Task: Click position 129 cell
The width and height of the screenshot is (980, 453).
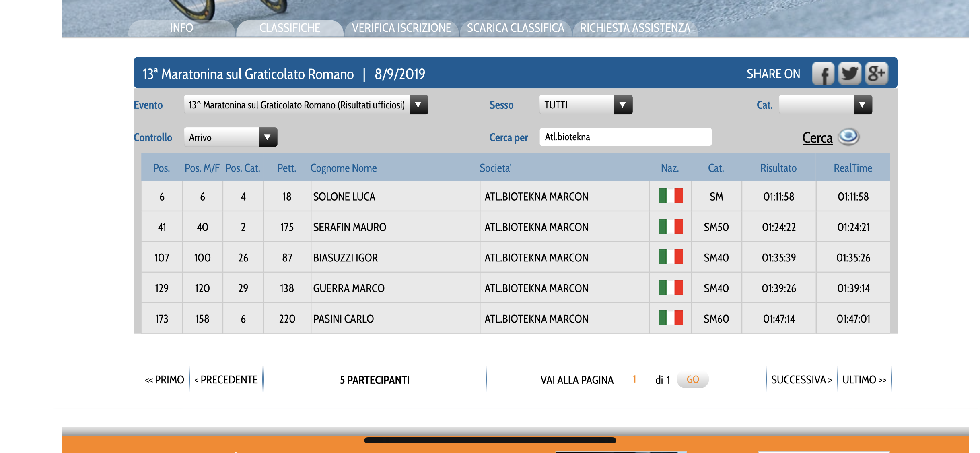Action: pyautogui.click(x=162, y=288)
